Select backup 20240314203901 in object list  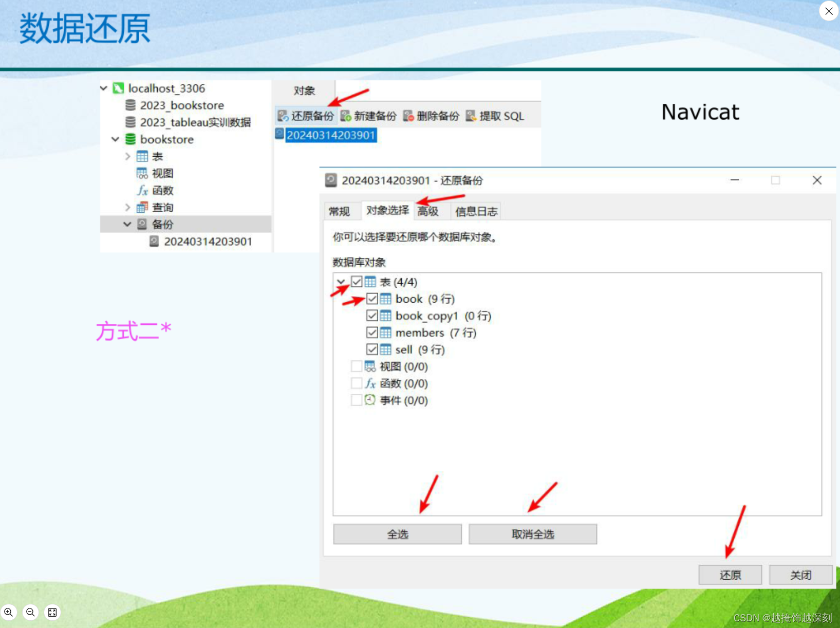[331, 135]
